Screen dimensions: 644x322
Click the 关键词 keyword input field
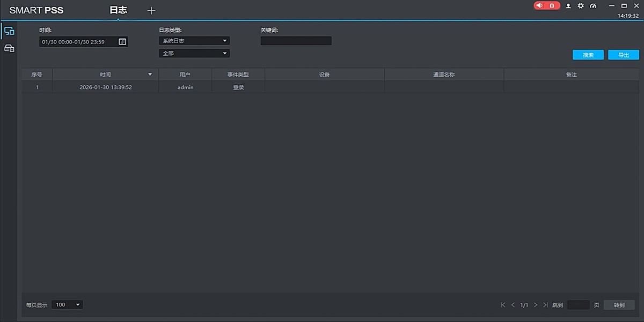tap(296, 40)
